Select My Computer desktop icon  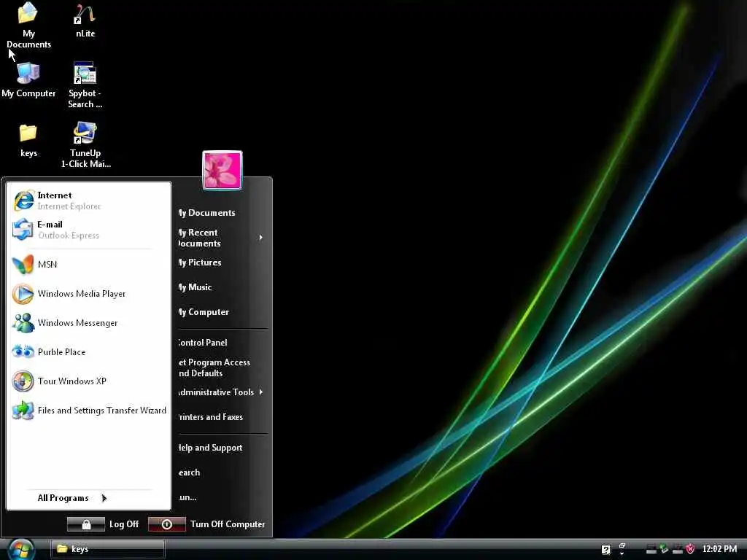click(28, 80)
